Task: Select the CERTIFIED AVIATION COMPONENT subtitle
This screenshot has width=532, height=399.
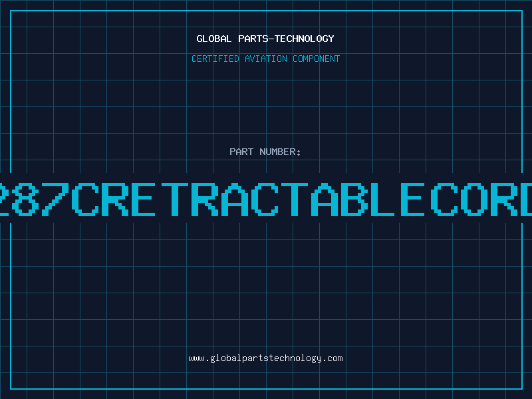Action: [x=265, y=59]
